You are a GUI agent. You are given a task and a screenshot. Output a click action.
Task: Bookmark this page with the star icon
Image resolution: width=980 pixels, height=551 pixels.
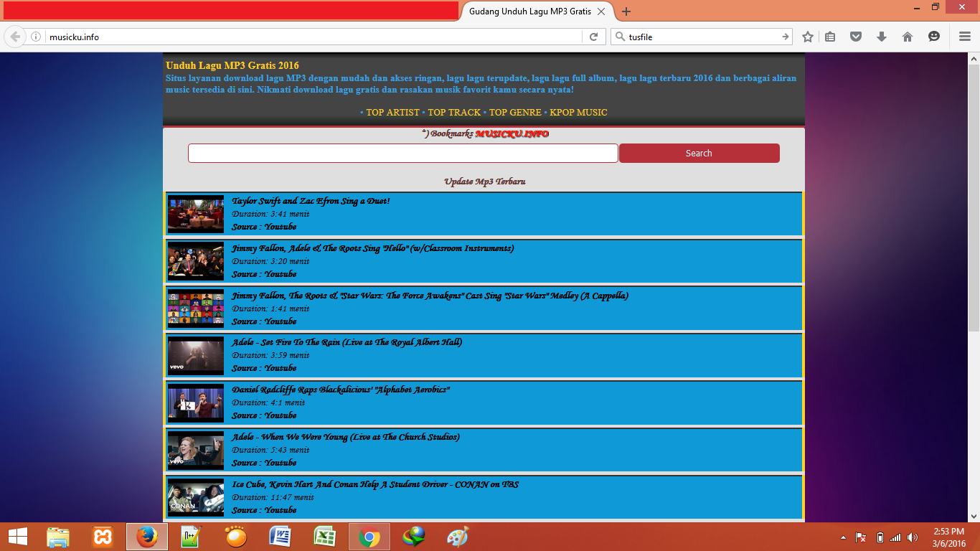point(808,37)
